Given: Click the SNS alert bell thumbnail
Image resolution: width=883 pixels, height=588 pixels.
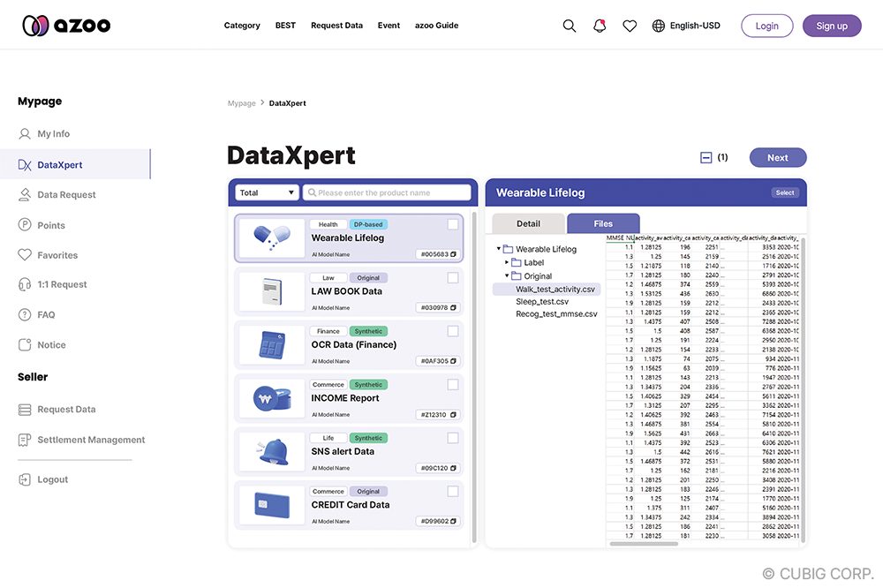Looking at the screenshot, I should coord(272,452).
